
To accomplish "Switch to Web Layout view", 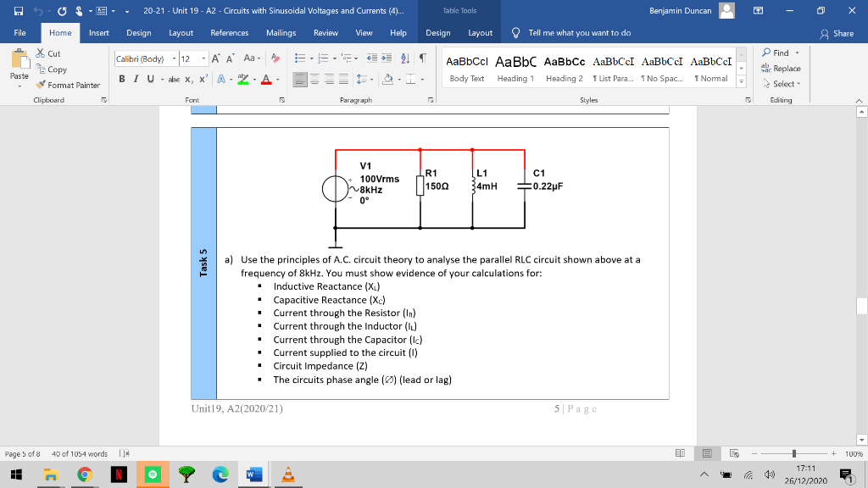I will [x=734, y=454].
